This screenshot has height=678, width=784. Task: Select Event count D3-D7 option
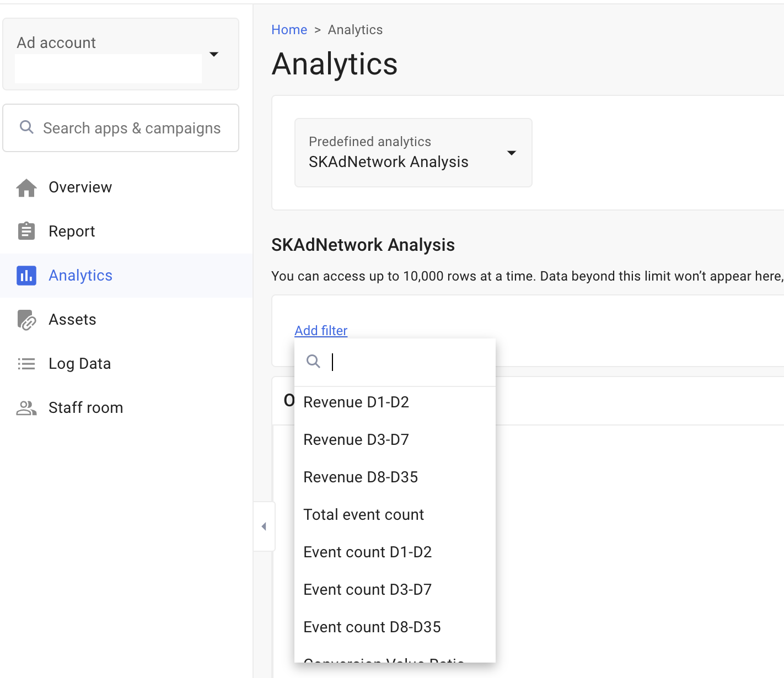pyautogui.click(x=367, y=590)
